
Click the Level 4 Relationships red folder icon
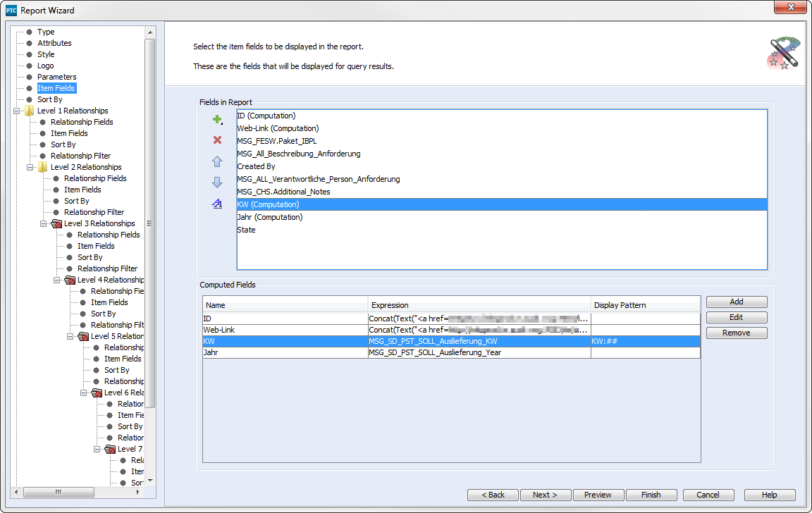pos(69,280)
